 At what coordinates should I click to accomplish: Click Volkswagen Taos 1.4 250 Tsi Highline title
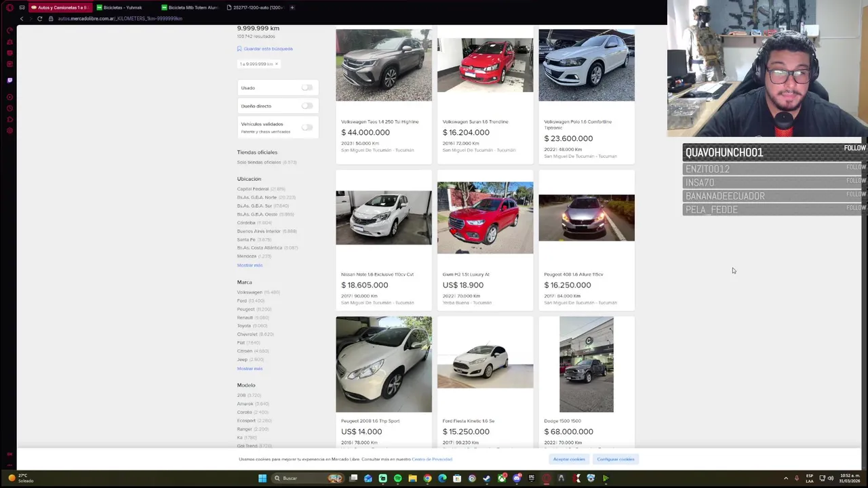[x=380, y=122]
